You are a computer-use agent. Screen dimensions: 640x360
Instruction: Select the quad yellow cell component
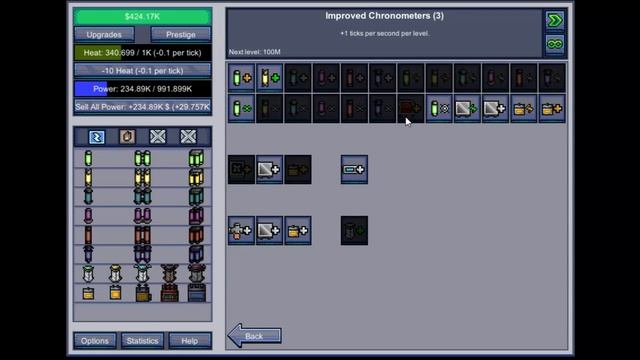(x=196, y=178)
